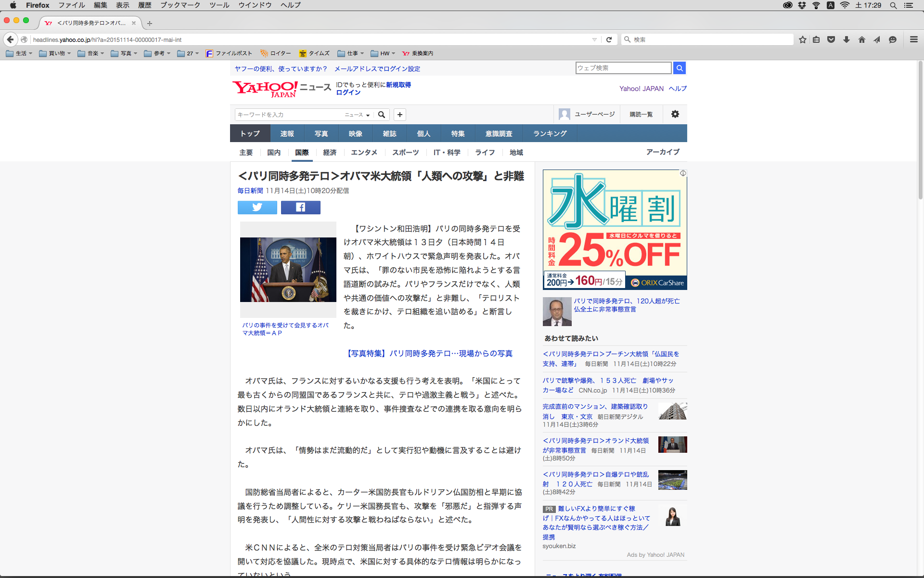Open Firefox downloads arrow icon

[x=847, y=39]
